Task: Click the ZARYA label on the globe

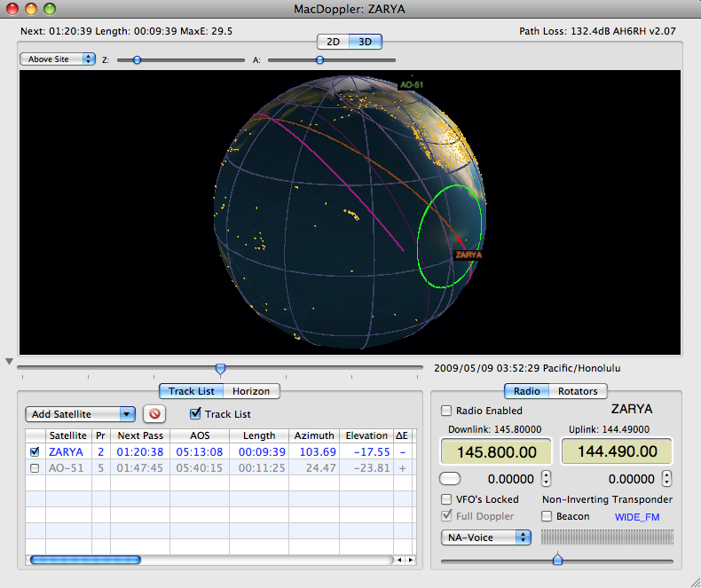Action: coord(469,255)
